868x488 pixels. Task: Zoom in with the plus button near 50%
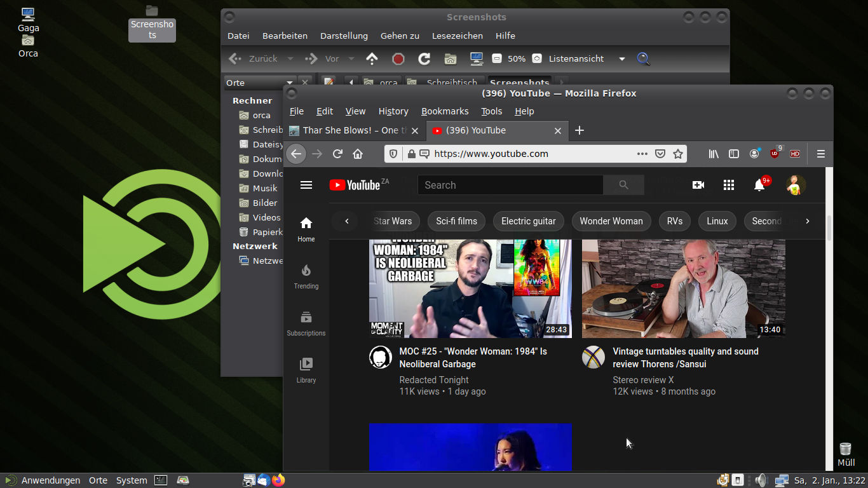click(537, 58)
